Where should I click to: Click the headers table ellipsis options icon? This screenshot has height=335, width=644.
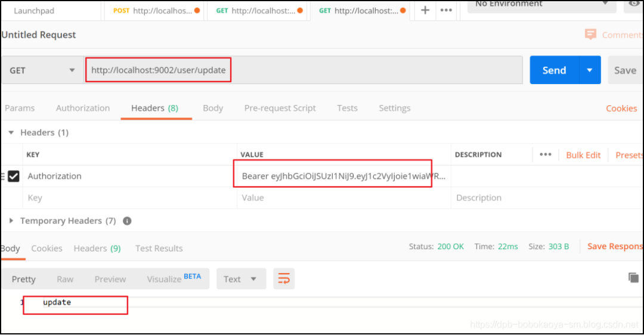coord(546,154)
